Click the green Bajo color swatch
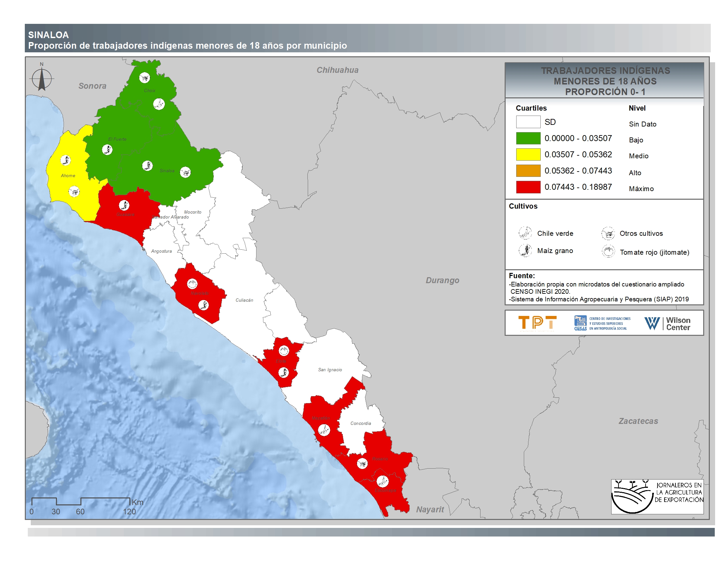Screen dimensions: 728x563 tap(528, 138)
